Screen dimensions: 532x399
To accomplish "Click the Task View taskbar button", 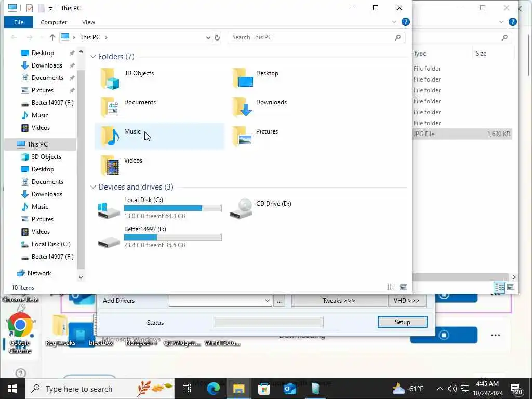I will tap(187, 389).
